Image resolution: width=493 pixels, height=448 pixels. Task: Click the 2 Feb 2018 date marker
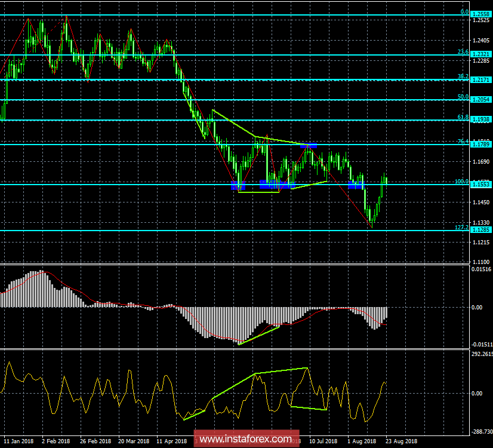56,441
